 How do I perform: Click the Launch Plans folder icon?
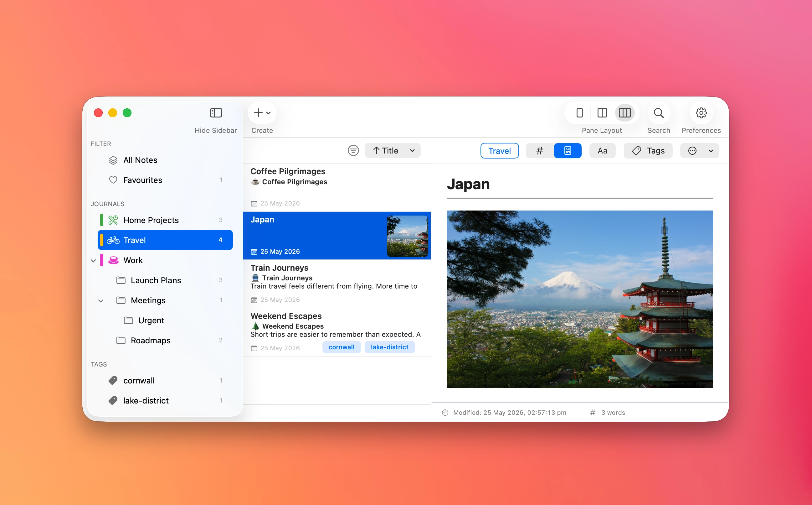pyautogui.click(x=121, y=280)
